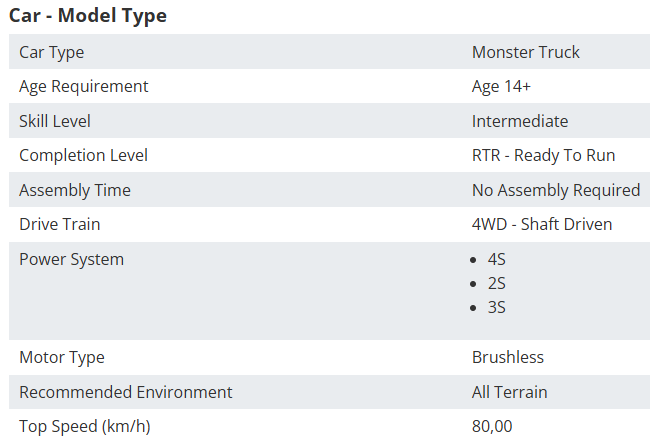Click RTR - Ready To Run text
The height and width of the screenshot is (445, 650).
click(543, 156)
